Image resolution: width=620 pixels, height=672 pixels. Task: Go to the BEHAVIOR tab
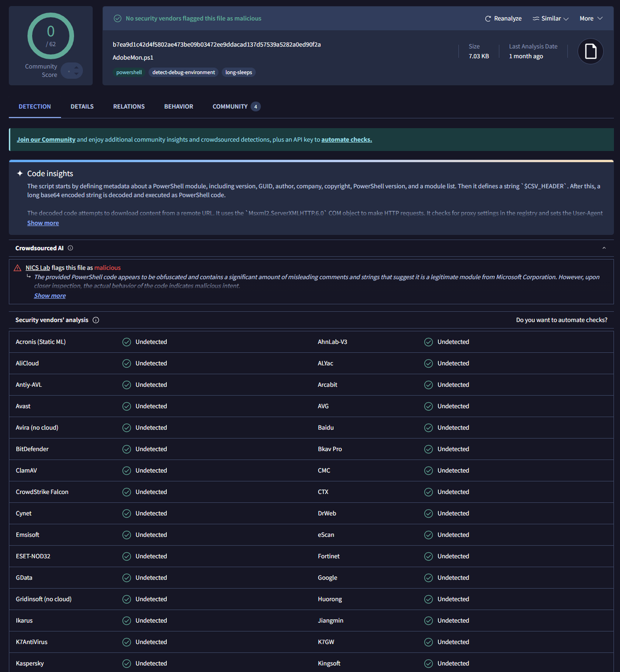click(179, 106)
